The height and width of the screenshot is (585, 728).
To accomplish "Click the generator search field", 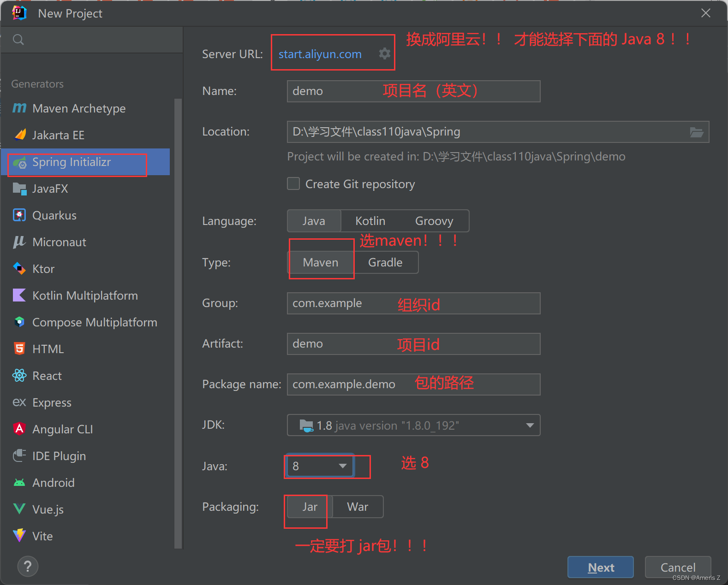I will click(x=92, y=40).
